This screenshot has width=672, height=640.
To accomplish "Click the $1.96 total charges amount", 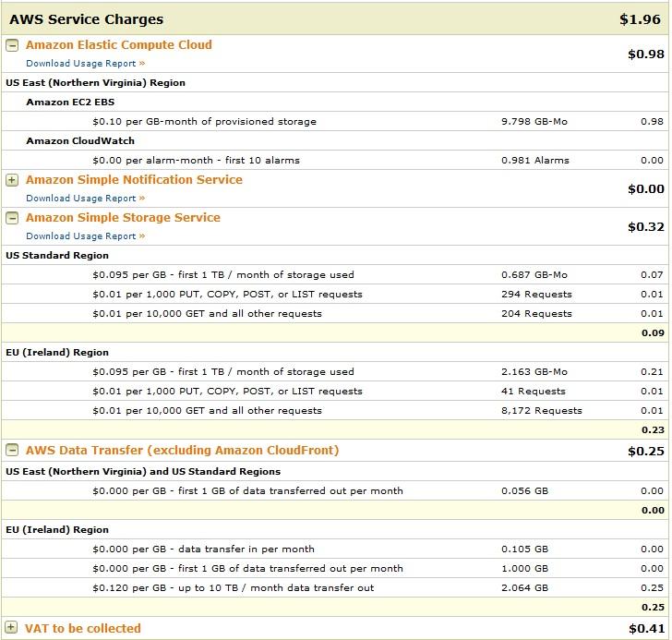I will click(640, 19).
